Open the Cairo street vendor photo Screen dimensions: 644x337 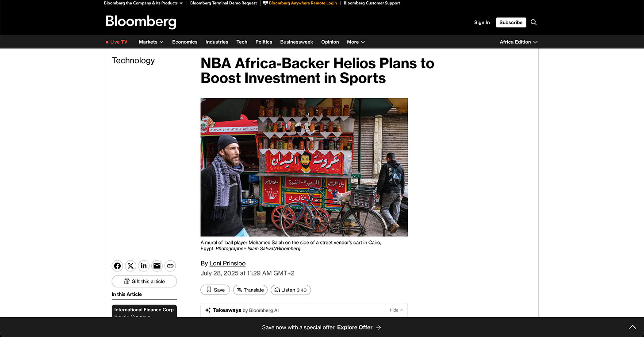(304, 167)
